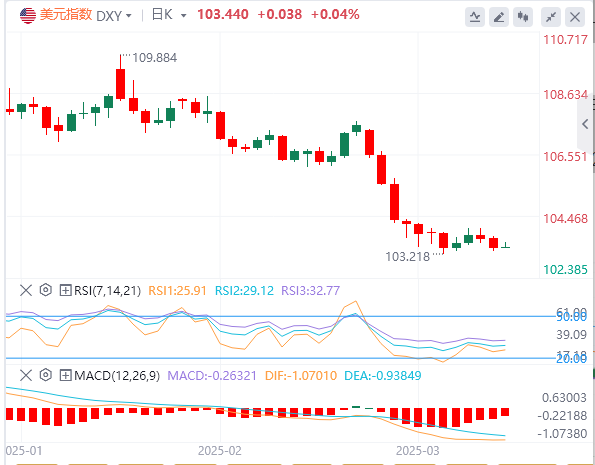Open the 美元指数 DXY symbol dropdown
The height and width of the screenshot is (465, 595).
[128, 16]
